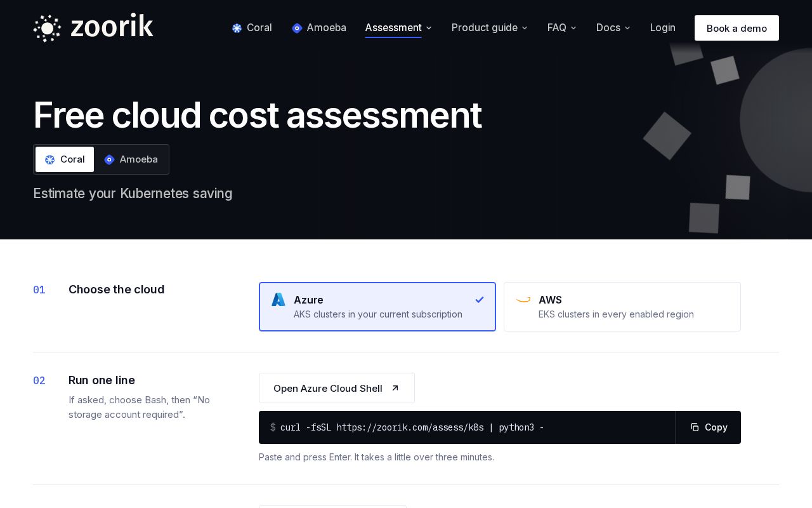This screenshot has height=508, width=812.
Task: Click 'AKS clusters in your current subscription' text
Action: pyautogui.click(x=378, y=314)
